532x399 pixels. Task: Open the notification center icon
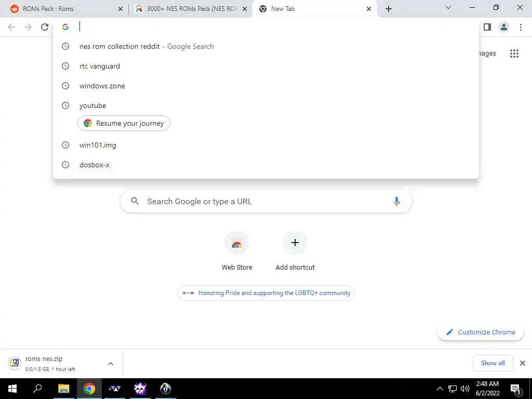[515, 389]
